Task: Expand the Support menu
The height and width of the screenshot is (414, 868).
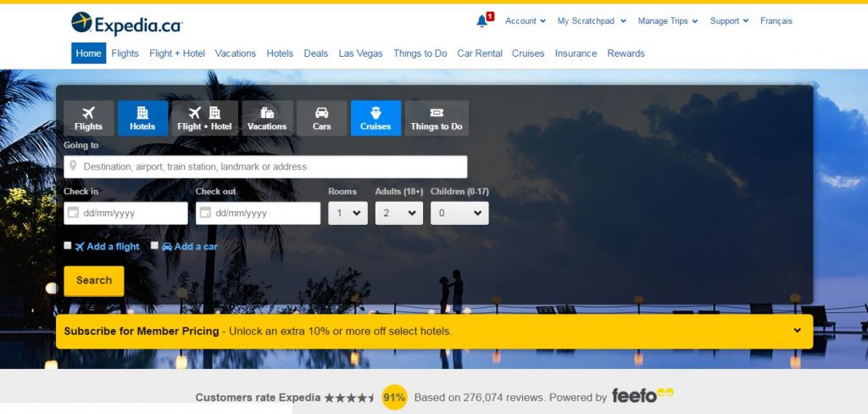Action: tap(730, 21)
